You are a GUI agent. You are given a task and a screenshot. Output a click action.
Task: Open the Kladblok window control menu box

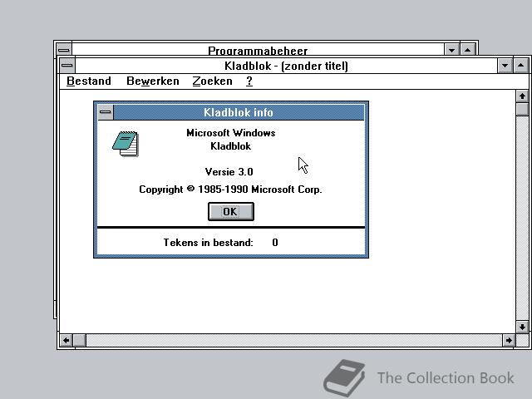(67, 66)
